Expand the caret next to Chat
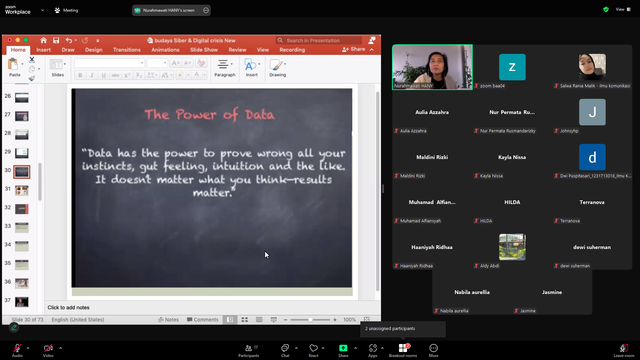 (296, 348)
